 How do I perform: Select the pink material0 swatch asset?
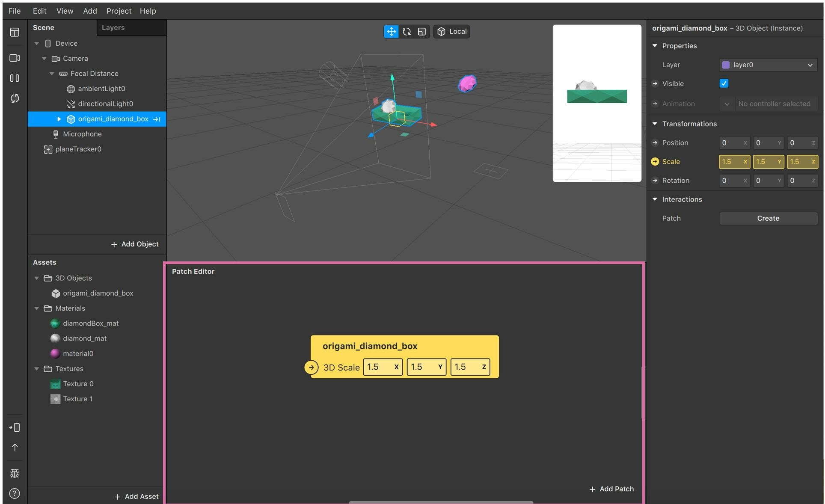[x=55, y=353]
